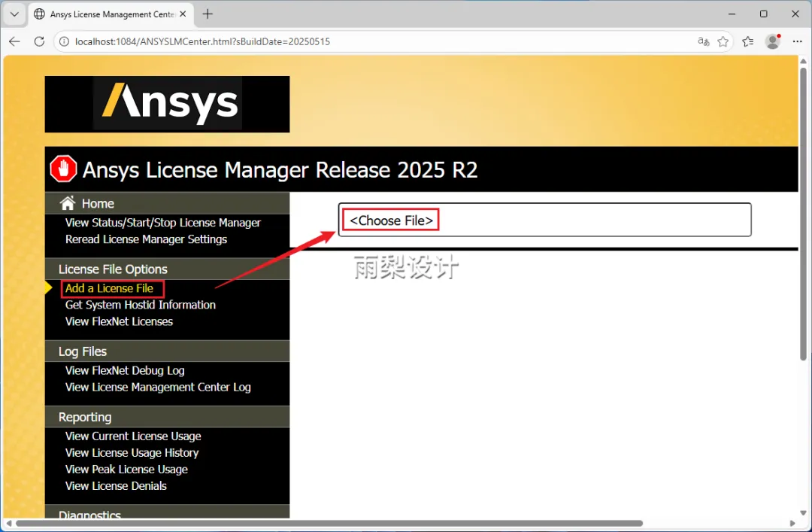Click the Home house icon

[68, 202]
